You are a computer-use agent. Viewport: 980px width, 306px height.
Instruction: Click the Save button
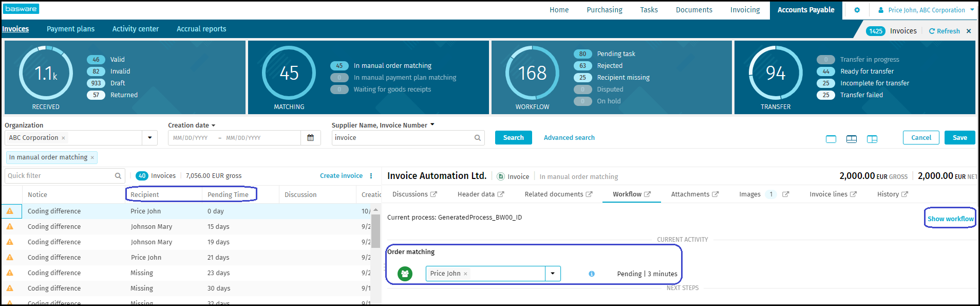[x=959, y=138]
